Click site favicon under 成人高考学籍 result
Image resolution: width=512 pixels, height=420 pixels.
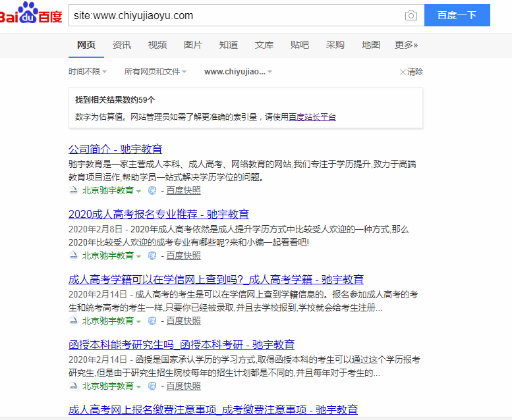(74, 321)
